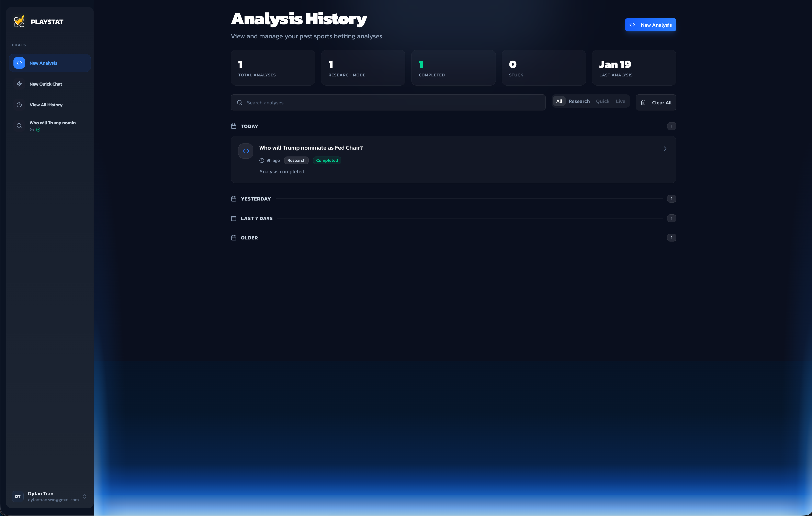
Task: Click the code brackets icon on Fed Chair card
Action: click(246, 151)
